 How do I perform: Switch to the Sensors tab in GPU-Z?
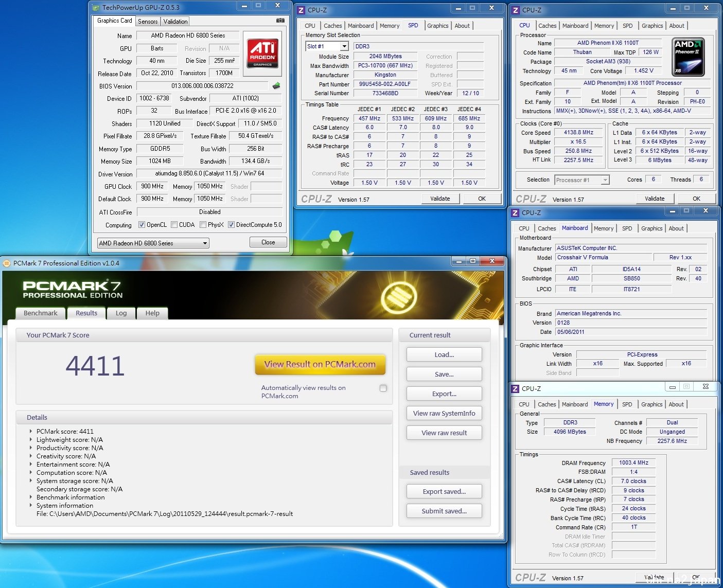click(x=148, y=21)
